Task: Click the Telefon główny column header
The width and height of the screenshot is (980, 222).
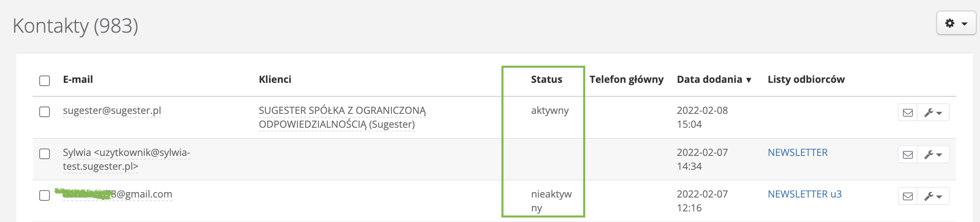Action: [x=626, y=80]
